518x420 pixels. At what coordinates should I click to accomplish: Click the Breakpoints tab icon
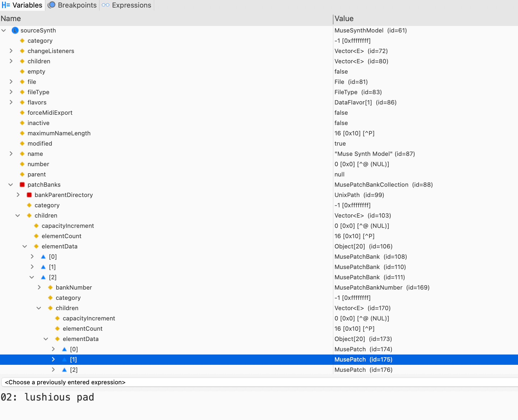(x=51, y=5)
